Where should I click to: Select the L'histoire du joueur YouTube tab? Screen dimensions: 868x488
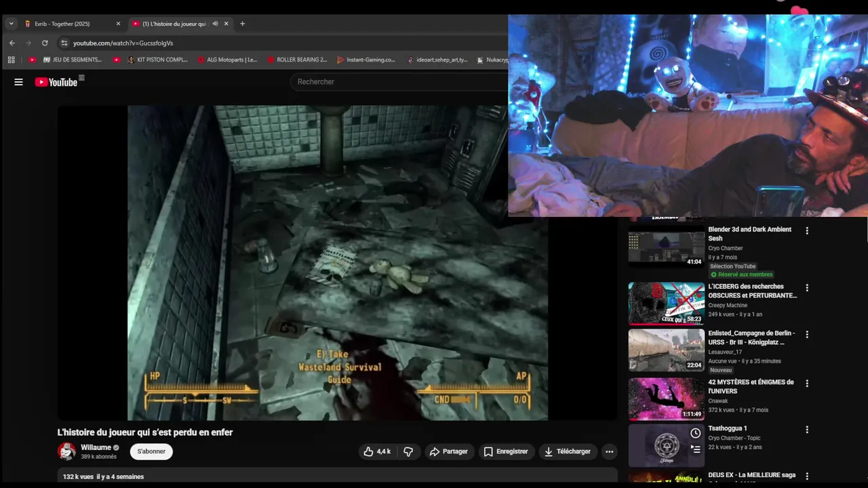click(x=174, y=24)
